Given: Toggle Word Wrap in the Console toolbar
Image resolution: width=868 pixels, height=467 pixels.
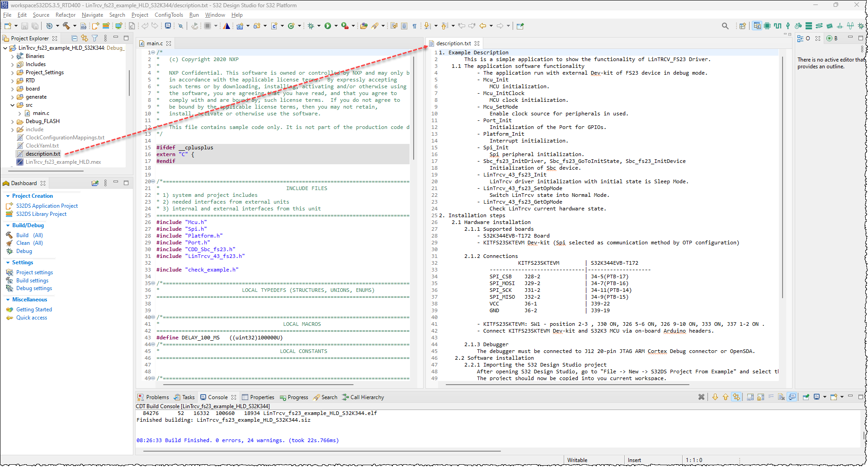Looking at the screenshot, I should click(771, 397).
